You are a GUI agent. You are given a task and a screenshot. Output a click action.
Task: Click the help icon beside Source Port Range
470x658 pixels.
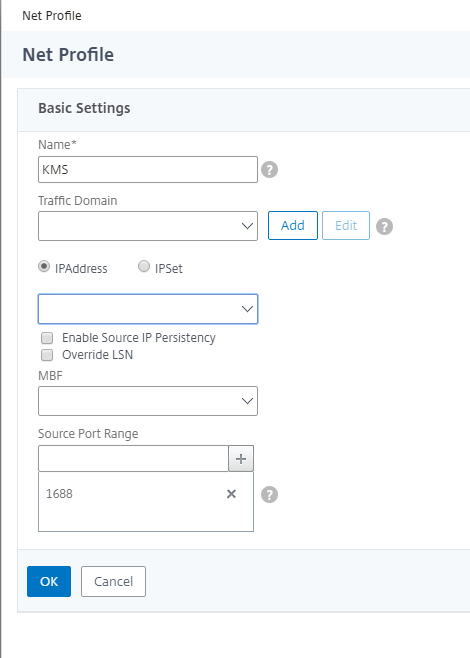pyautogui.click(x=269, y=494)
